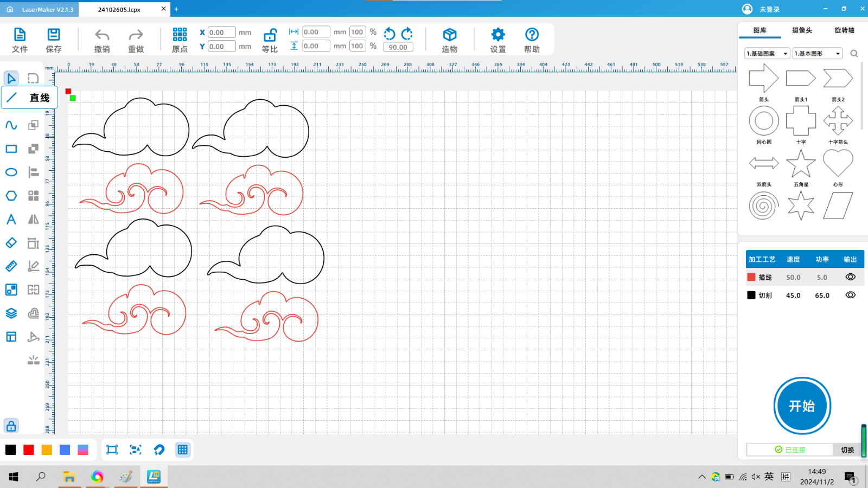Viewport: 868px width, 488px height.
Task: Select the rectangle drawing tool
Action: point(11,149)
